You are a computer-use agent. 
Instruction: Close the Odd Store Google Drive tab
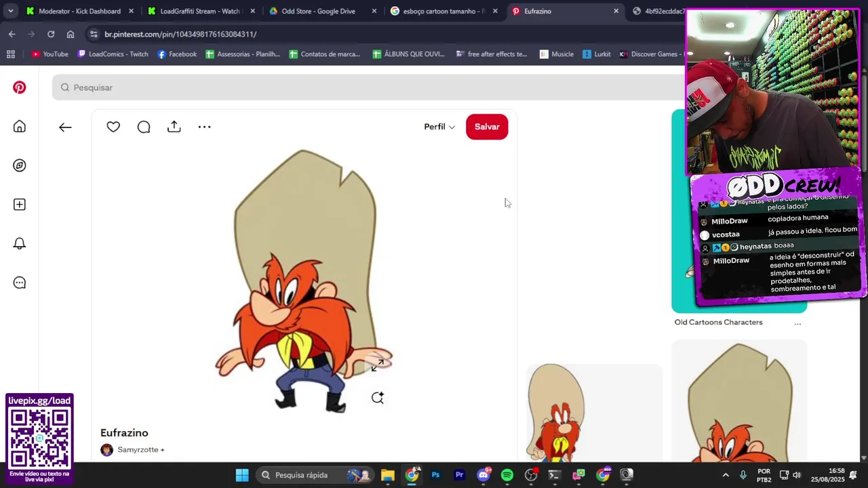click(x=374, y=11)
